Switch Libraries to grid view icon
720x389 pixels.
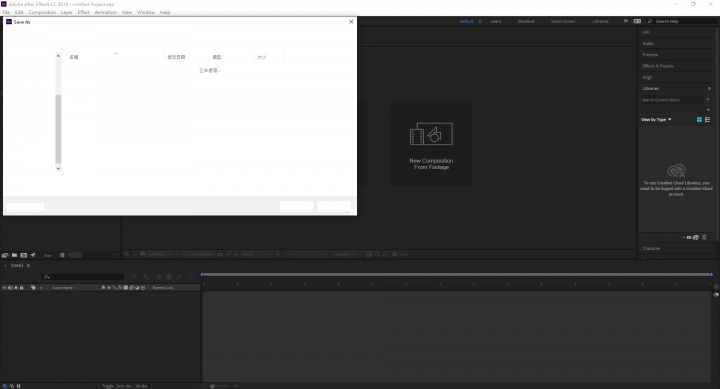click(x=699, y=119)
